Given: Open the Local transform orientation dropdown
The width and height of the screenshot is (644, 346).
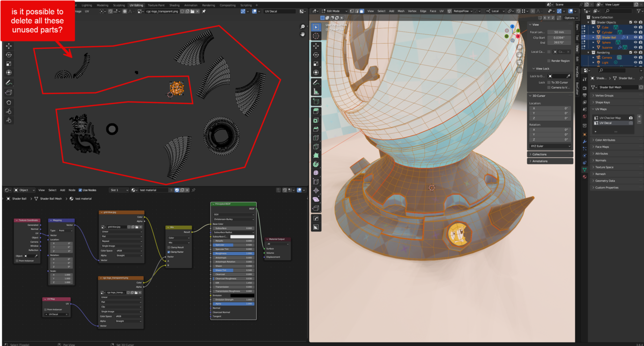Looking at the screenshot, I should pos(495,11).
